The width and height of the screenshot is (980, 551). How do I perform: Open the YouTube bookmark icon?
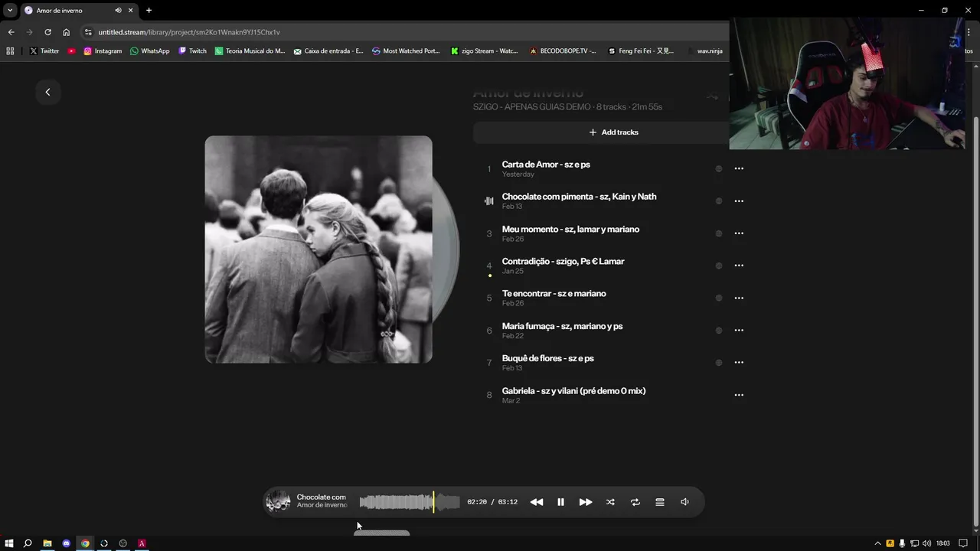[x=72, y=51]
